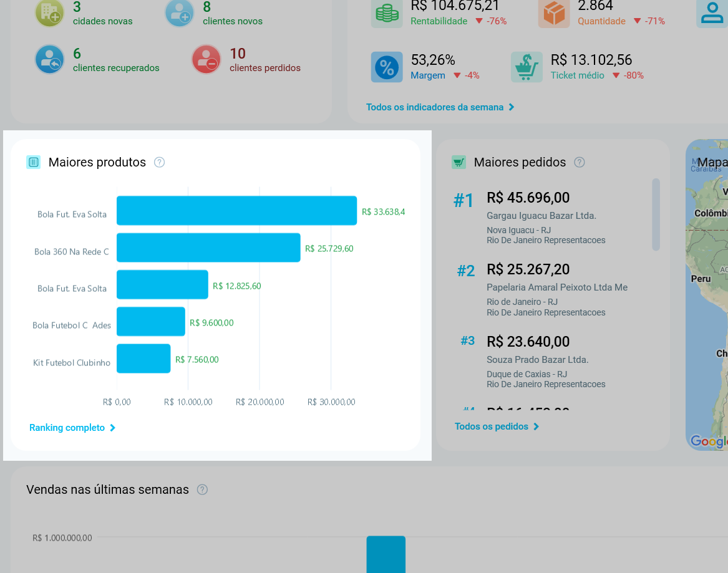Click Nova Iguacu - RJ location text
The image size is (728, 573).
518,230
